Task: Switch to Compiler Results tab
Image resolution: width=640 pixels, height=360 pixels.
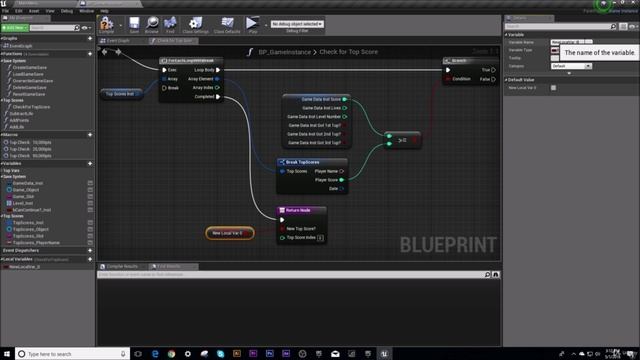Action: [x=122, y=267]
